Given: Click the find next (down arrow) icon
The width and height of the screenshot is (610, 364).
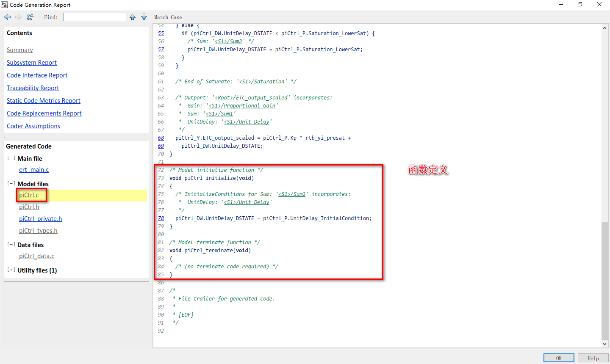Looking at the screenshot, I should 144,17.
